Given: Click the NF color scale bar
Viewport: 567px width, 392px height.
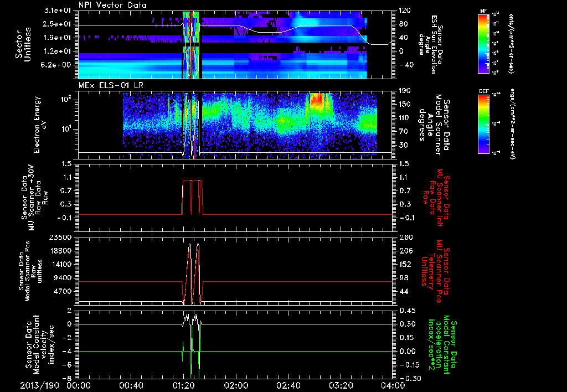Looking at the screenshot, I should pos(483,43).
